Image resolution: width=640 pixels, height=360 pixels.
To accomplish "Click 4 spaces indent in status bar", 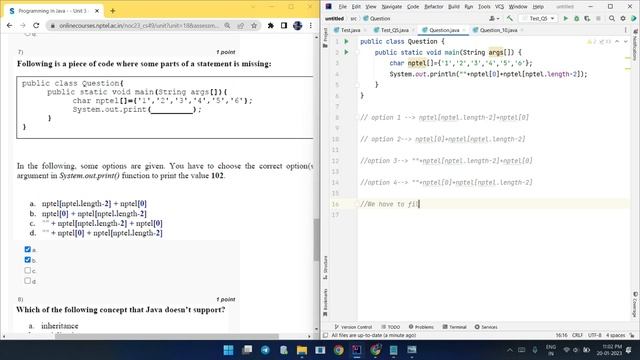I will pos(616,335).
